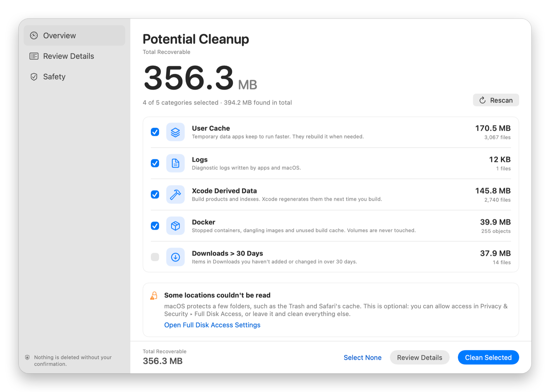Click the Xcode Derived Data title

pyautogui.click(x=224, y=191)
